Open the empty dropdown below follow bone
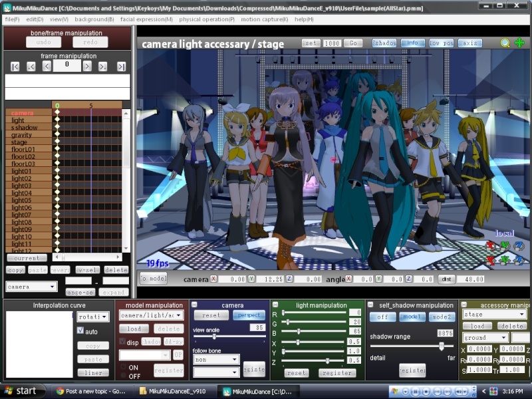The height and width of the screenshot is (399, 532). (215, 372)
